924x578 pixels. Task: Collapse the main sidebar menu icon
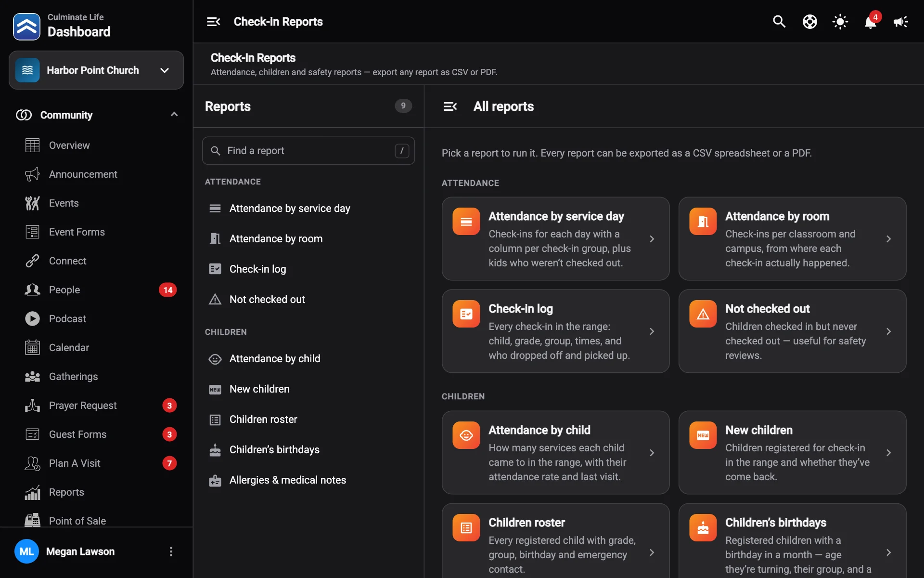(213, 22)
